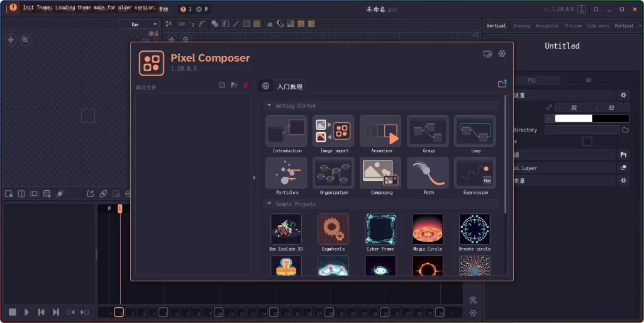644x323 pixels.
Task: Select frame 10 in the timeline strip
Action: pos(218,312)
